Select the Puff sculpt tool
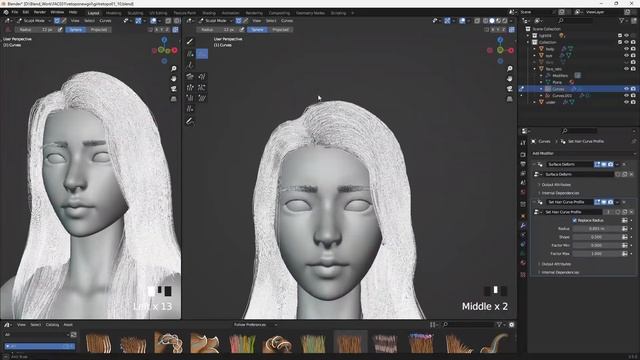This screenshot has height=360, width=640. [x=190, y=98]
